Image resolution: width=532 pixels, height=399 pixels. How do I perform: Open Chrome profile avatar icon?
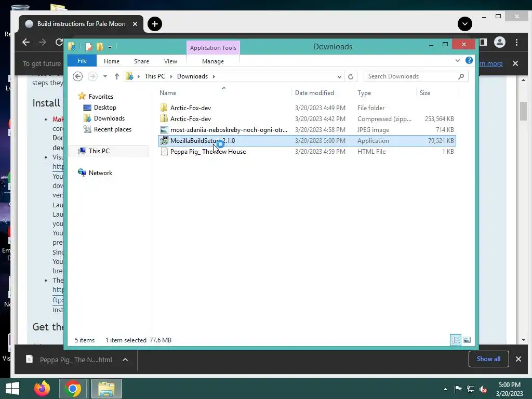pyautogui.click(x=500, y=42)
